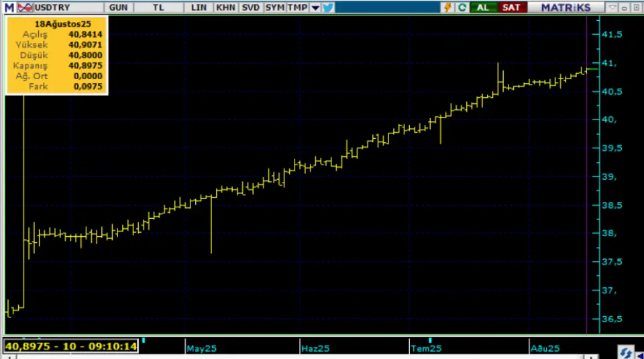Click the 39,5 price axis label
644x359 pixels.
(x=612, y=148)
